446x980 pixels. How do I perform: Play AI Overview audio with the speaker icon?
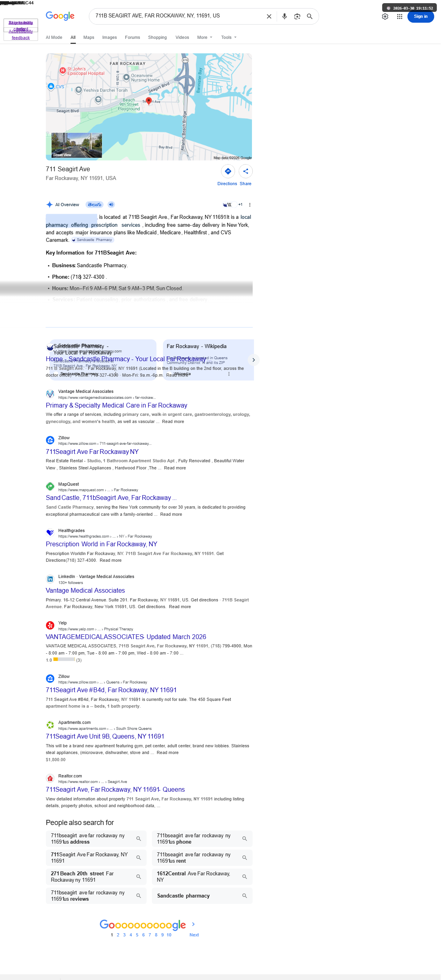point(111,205)
